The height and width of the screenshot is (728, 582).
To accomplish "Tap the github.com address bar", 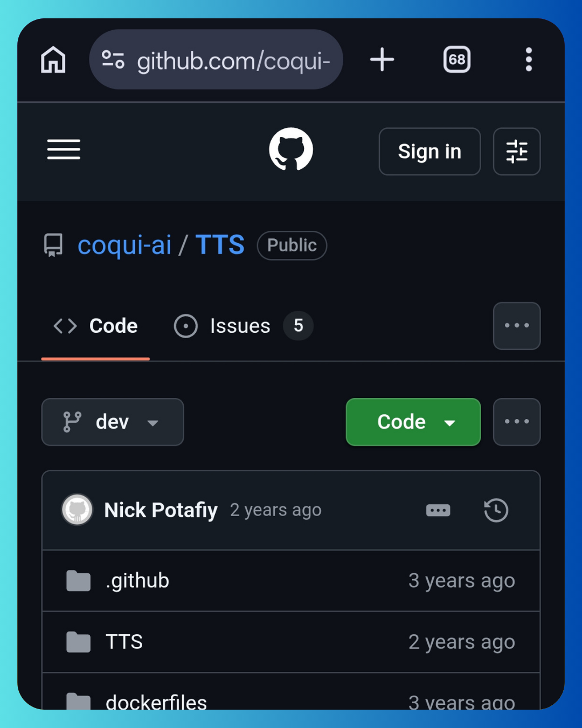I will click(x=232, y=60).
